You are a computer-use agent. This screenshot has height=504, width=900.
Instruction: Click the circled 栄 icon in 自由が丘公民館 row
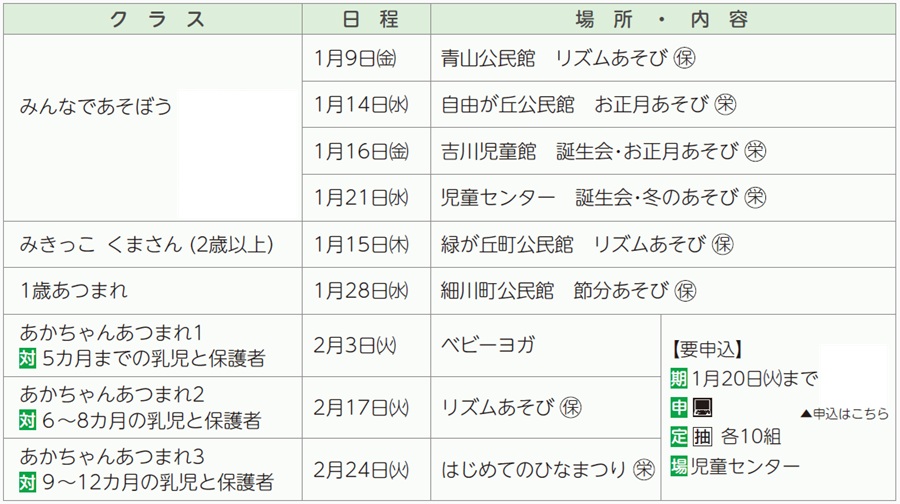726,104
